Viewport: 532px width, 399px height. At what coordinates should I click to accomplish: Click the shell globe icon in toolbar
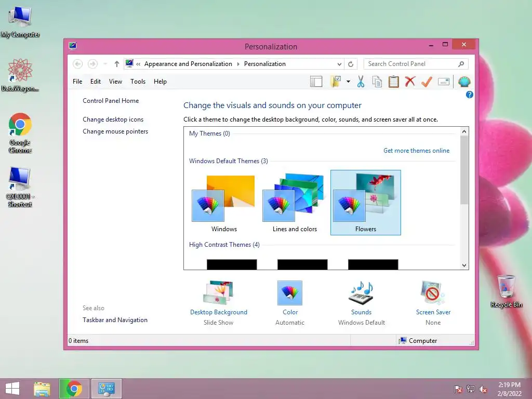point(464,82)
